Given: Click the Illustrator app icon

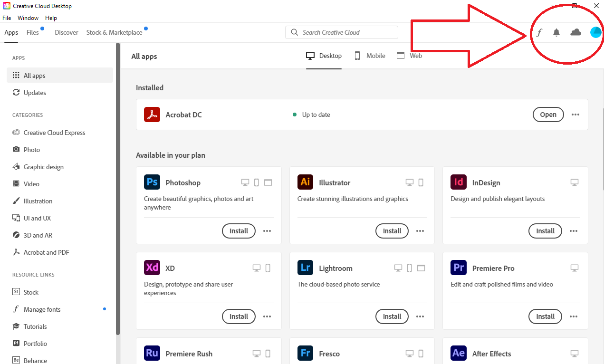Looking at the screenshot, I should (x=306, y=182).
